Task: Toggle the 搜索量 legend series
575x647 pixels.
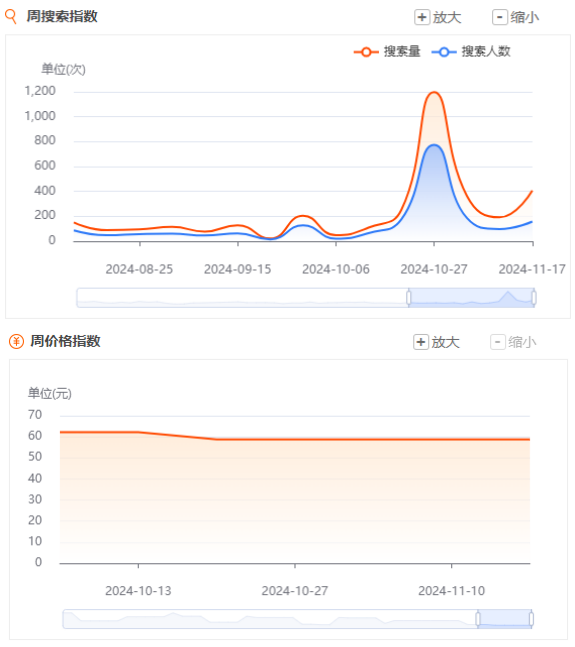Action: (387, 52)
